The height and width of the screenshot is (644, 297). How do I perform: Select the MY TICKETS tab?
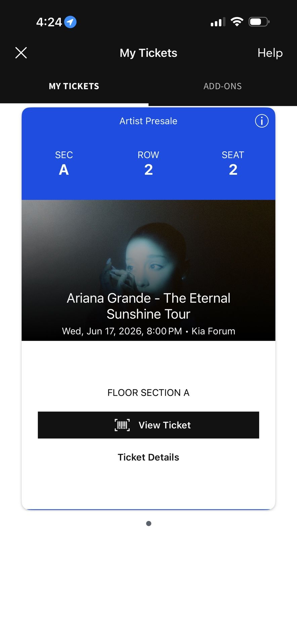[74, 86]
